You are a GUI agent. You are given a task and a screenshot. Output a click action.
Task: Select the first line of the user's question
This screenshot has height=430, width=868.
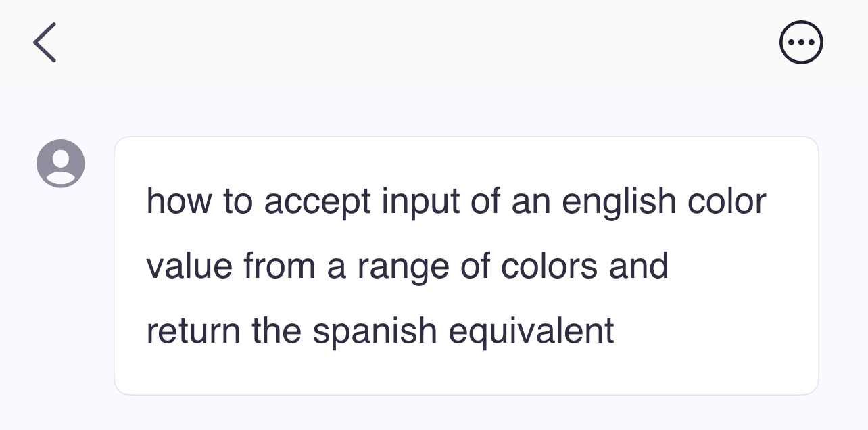(x=456, y=199)
